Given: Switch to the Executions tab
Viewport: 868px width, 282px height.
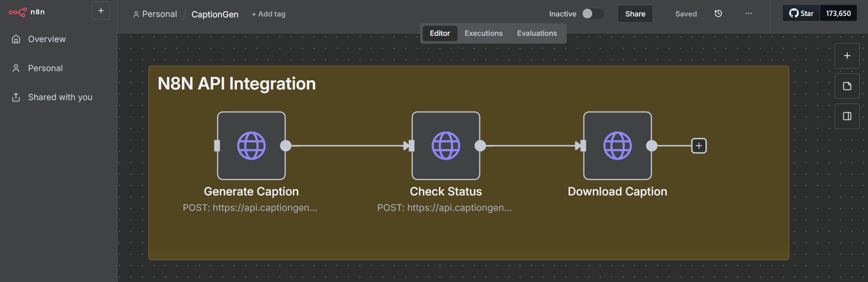Looking at the screenshot, I should click(x=483, y=33).
